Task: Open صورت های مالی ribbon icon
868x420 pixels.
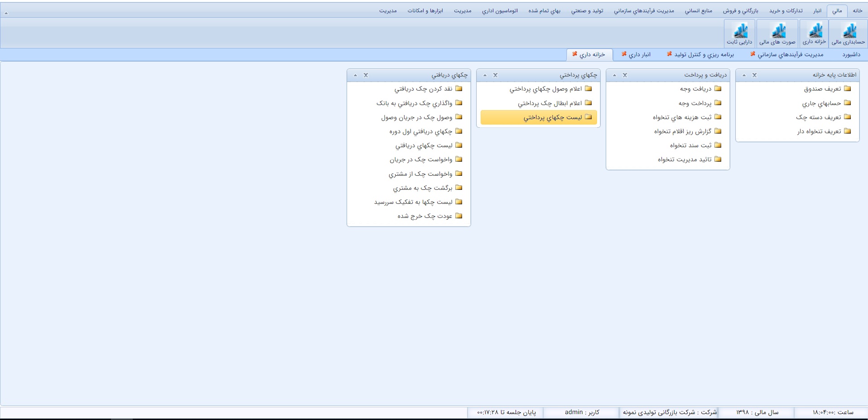Action: [x=777, y=34]
